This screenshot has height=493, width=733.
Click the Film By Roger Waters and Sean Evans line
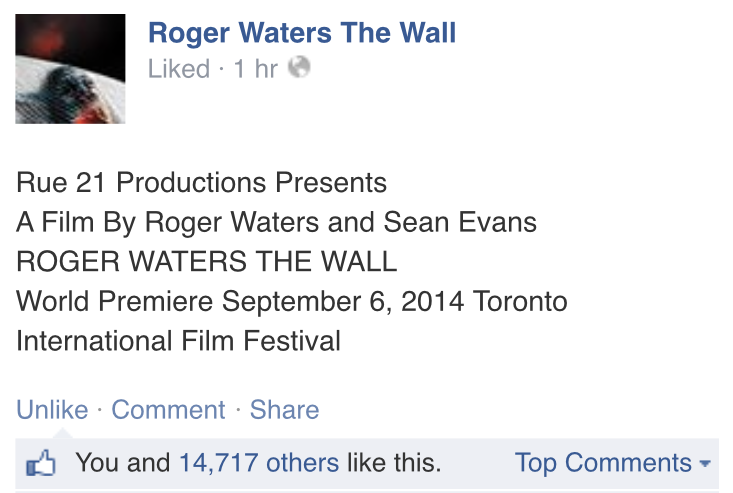point(276,222)
